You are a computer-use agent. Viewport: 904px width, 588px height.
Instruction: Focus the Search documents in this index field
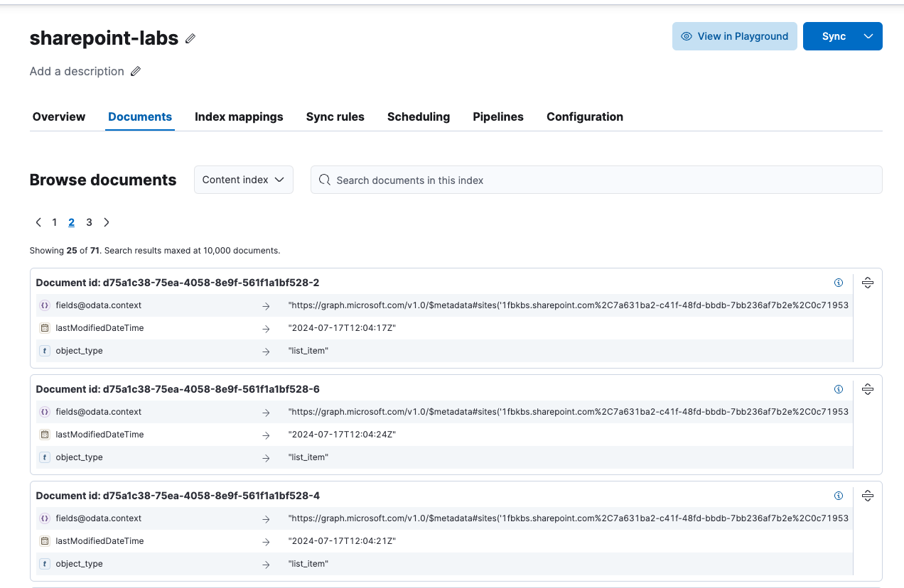click(596, 180)
